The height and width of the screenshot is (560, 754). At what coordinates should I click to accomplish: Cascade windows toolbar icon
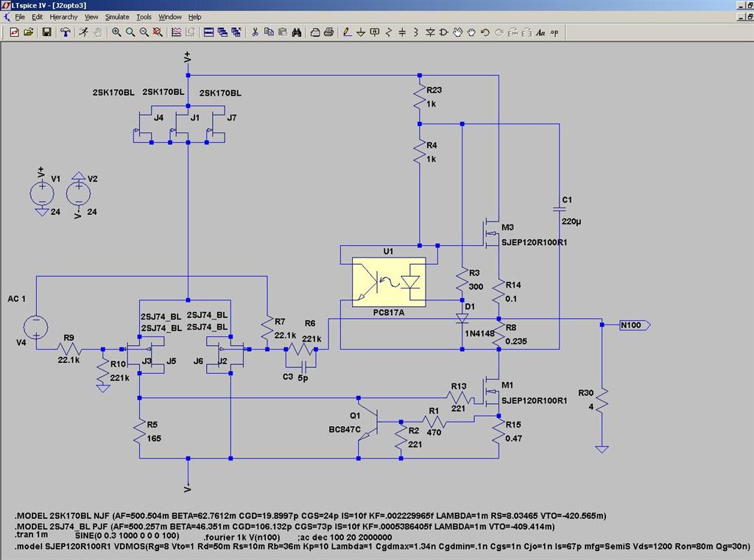click(x=222, y=32)
